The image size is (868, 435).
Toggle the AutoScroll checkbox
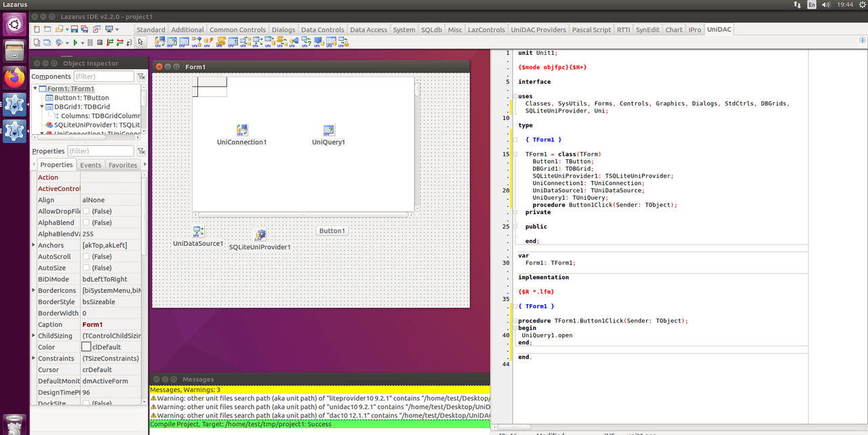click(x=86, y=257)
